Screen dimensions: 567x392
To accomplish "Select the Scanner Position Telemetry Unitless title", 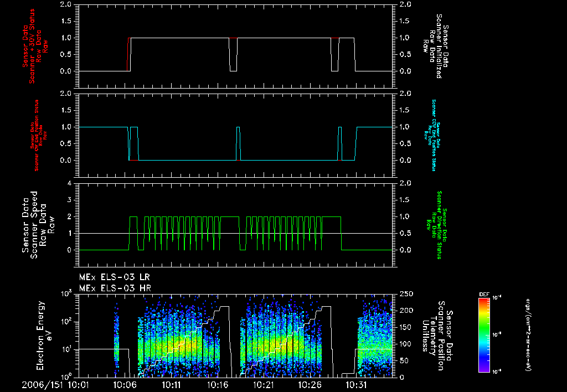I will tap(437, 336).
